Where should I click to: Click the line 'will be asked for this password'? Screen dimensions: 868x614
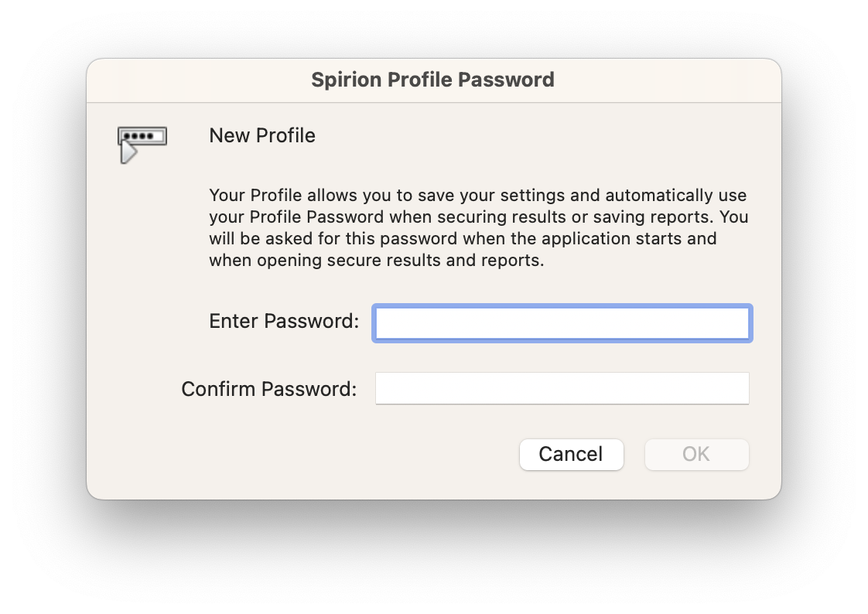[463, 238]
